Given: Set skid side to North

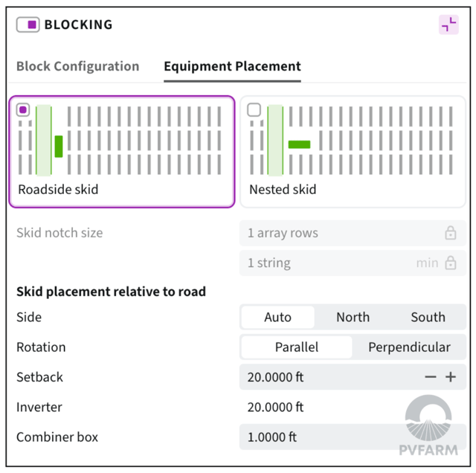Looking at the screenshot, I should click(x=353, y=318).
